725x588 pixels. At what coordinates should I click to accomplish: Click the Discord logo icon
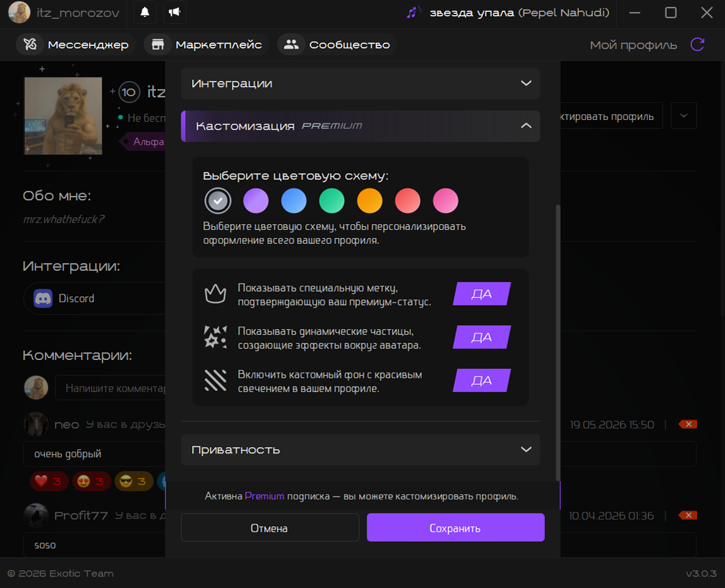(x=43, y=299)
